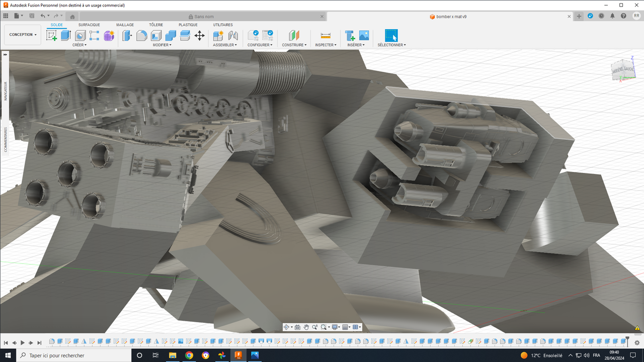Viewport: 644px width, 362px height.
Task: Open the Measure tool under Inspecter
Action: [326, 35]
